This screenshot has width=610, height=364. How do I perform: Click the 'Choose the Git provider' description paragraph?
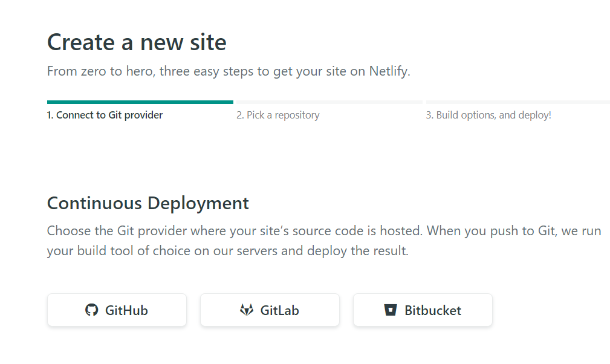(324, 241)
